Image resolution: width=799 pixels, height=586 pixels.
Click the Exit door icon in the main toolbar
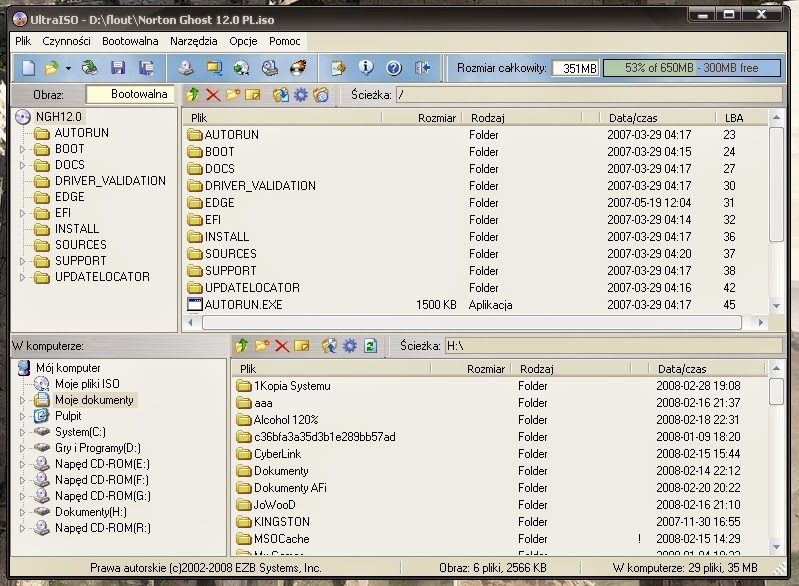click(422, 68)
